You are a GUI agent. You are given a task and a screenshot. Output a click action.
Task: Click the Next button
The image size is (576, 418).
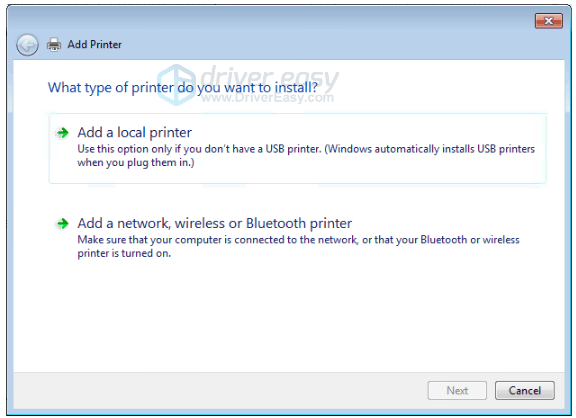(x=457, y=390)
